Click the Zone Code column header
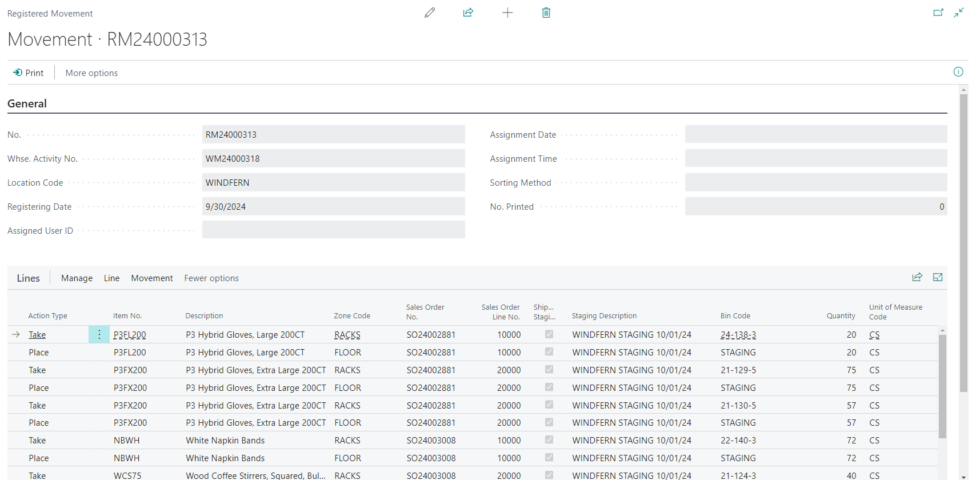Screen dimensions: 980x480 [x=352, y=315]
